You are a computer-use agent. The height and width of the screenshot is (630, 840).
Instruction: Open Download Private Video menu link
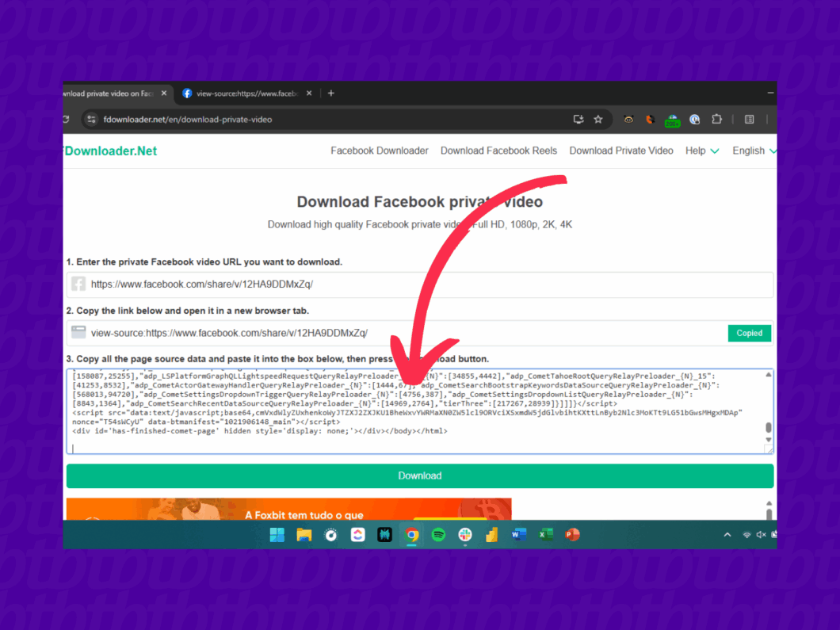point(621,151)
